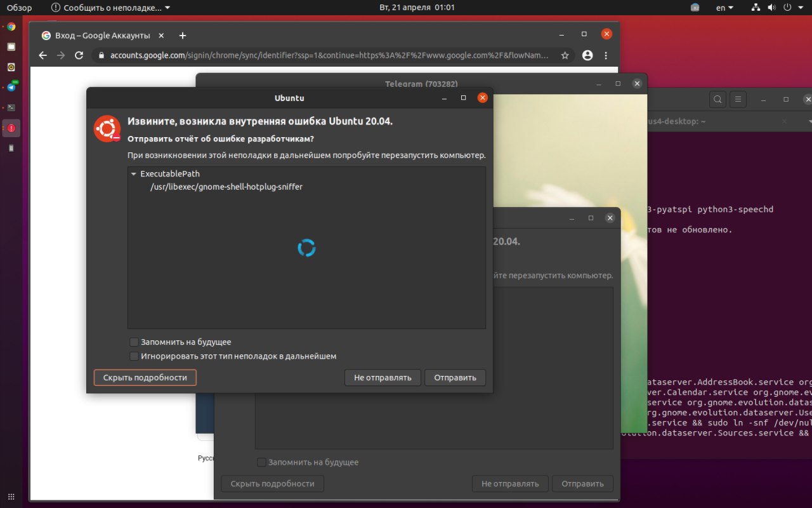Close the terminal tab

784,121
